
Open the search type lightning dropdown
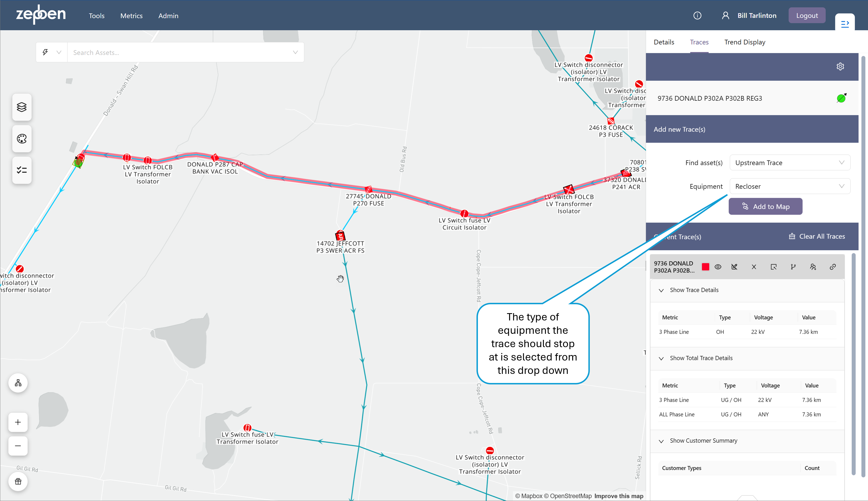[52, 52]
